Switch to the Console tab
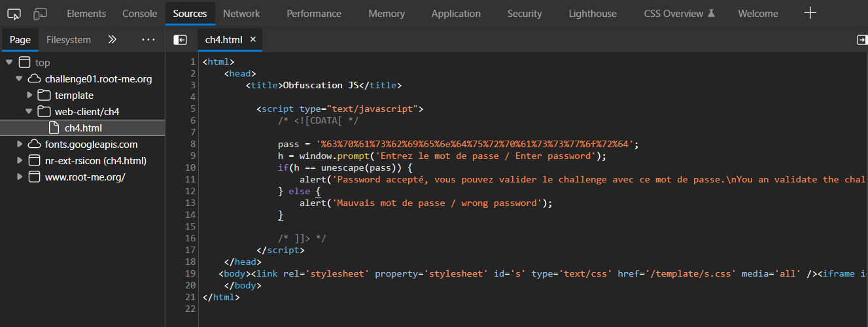The image size is (868, 327). point(140,13)
